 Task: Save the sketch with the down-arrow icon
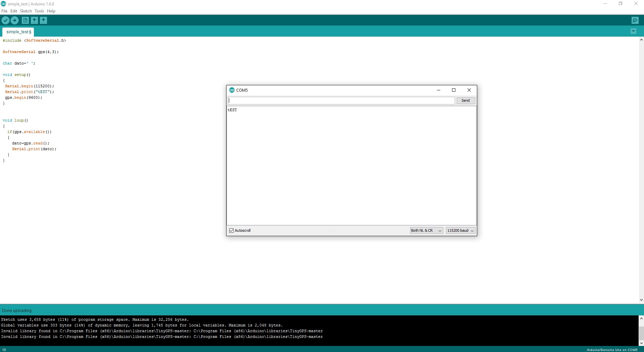[43, 20]
